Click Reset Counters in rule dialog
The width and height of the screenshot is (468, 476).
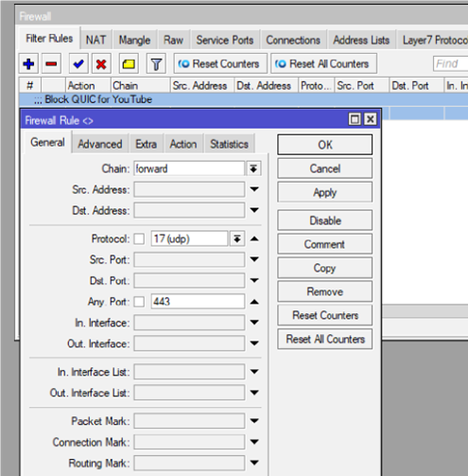pos(325,315)
